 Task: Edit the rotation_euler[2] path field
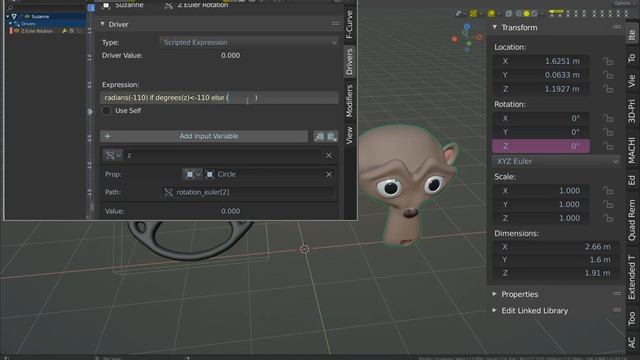point(249,192)
